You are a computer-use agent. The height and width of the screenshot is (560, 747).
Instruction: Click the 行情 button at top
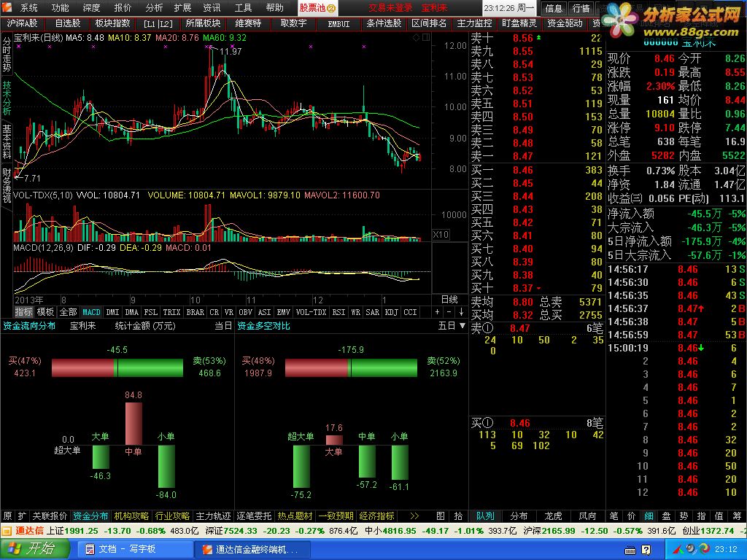(581, 8)
